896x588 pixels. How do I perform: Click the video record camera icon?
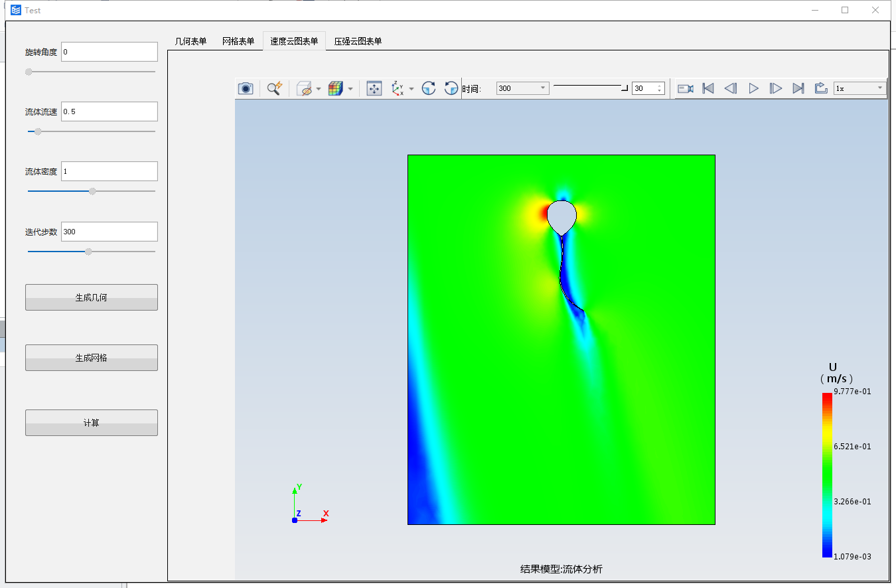[x=686, y=88]
